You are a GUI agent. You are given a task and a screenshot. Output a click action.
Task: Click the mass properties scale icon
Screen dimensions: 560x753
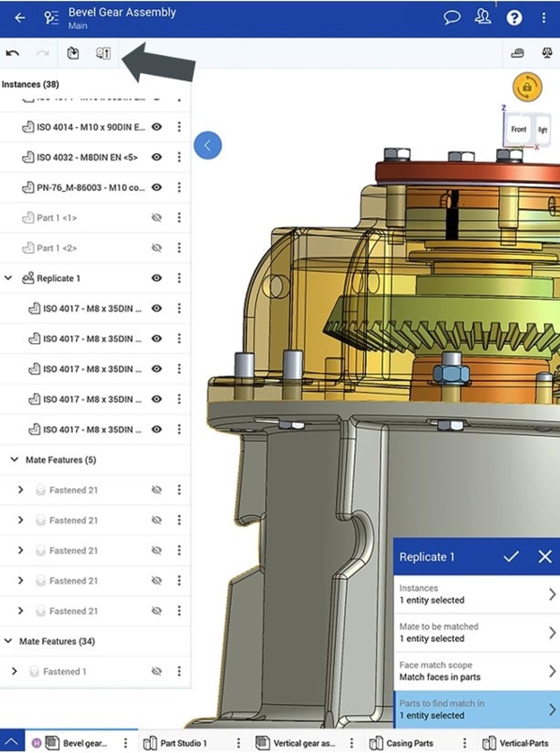(x=547, y=53)
